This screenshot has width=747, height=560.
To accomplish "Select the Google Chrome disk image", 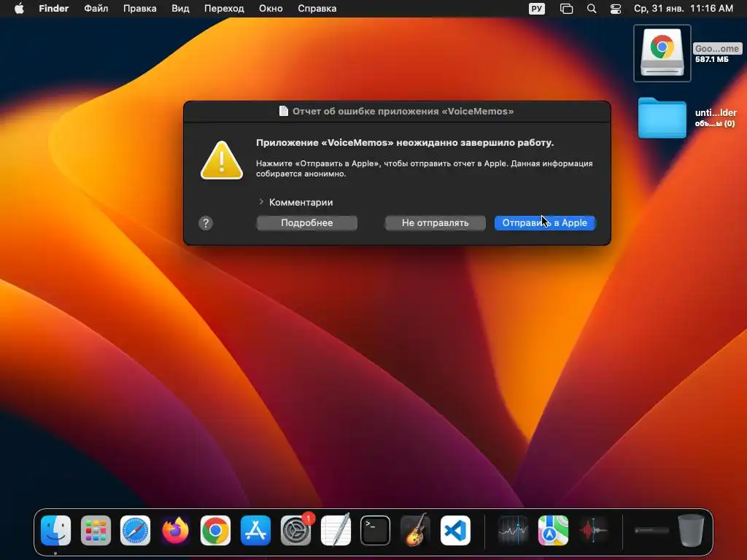I will 662,52.
